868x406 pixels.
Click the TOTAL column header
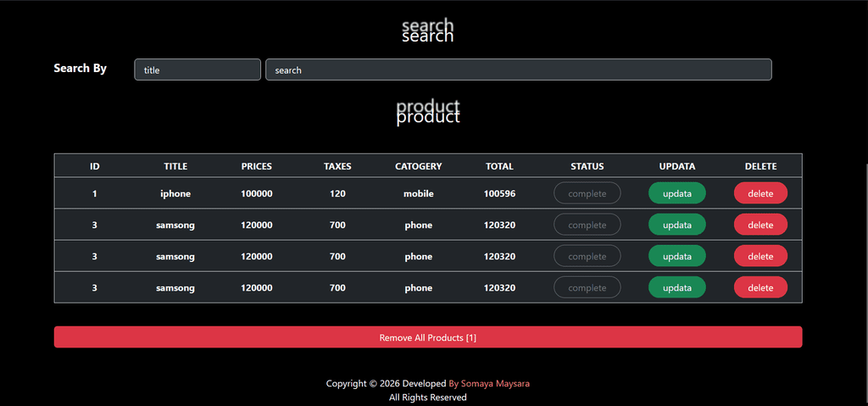coord(499,166)
